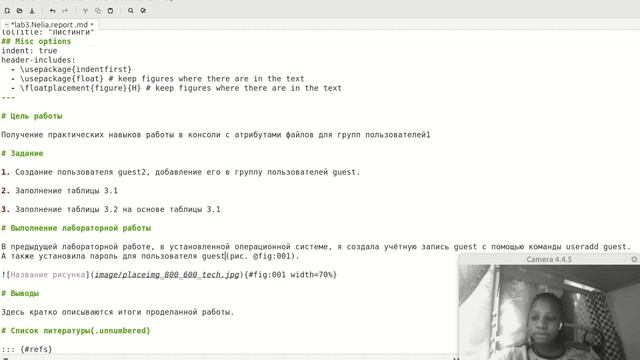Place cursor on 'indent: true' line
The height and width of the screenshot is (360, 640).
[29, 51]
